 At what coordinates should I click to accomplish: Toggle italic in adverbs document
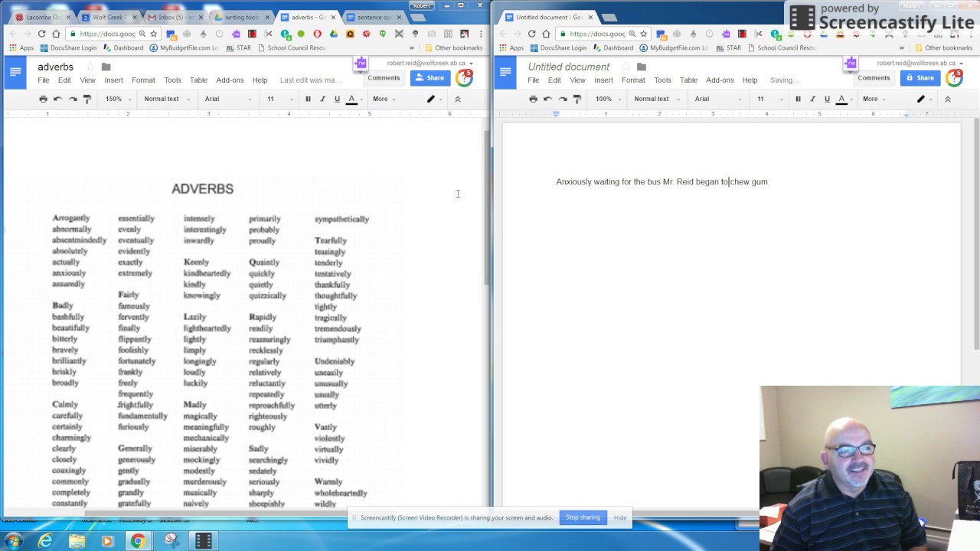(x=322, y=99)
